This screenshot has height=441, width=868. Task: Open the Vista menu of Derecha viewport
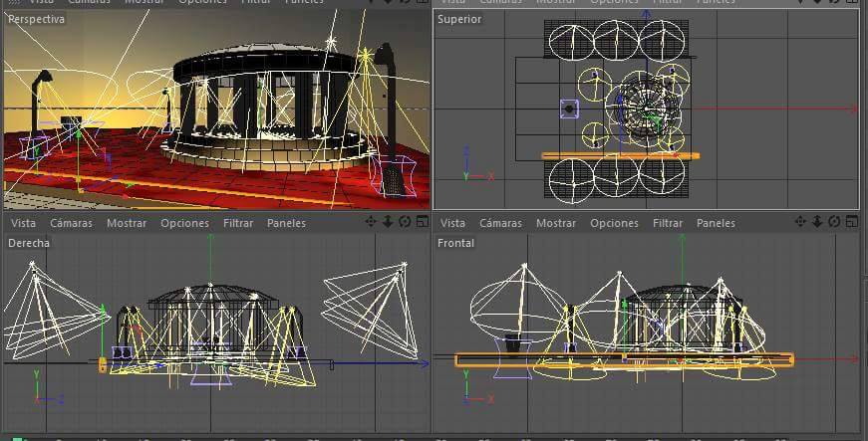click(23, 223)
